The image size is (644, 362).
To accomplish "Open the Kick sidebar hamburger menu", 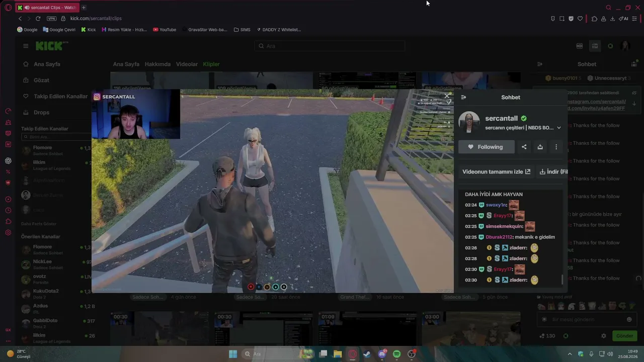I will click(26, 46).
